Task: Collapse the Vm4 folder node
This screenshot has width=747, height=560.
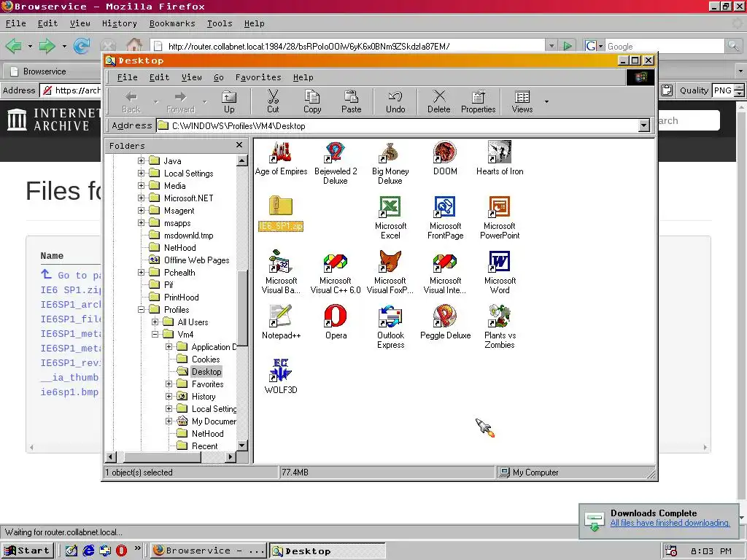Action: (x=155, y=334)
